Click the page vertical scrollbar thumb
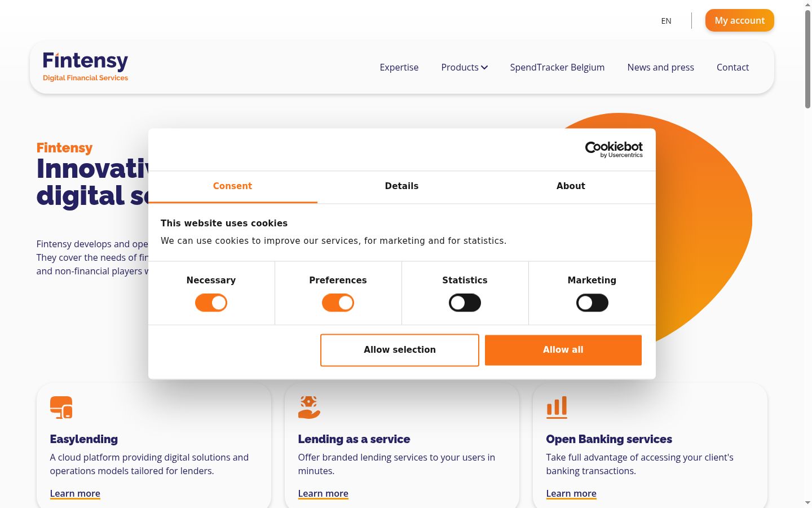The image size is (812, 508). [807, 58]
